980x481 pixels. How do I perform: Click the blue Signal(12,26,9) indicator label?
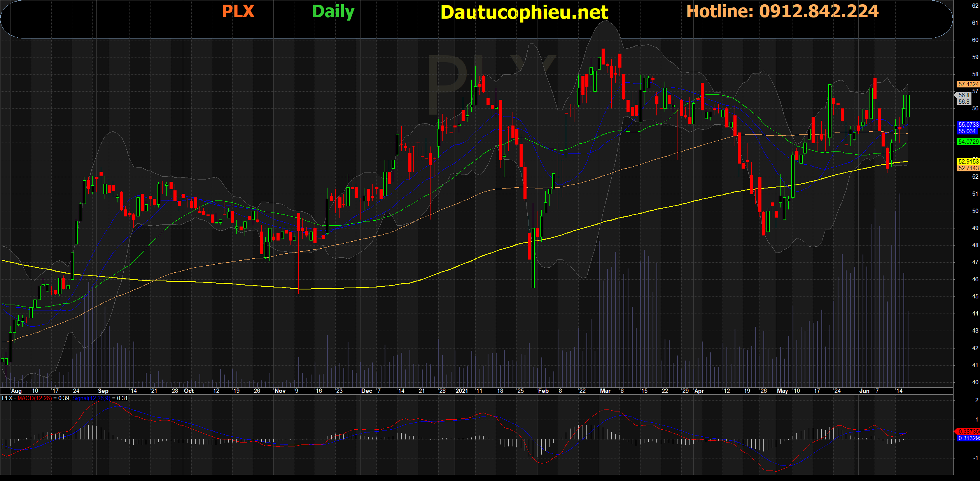91,398
